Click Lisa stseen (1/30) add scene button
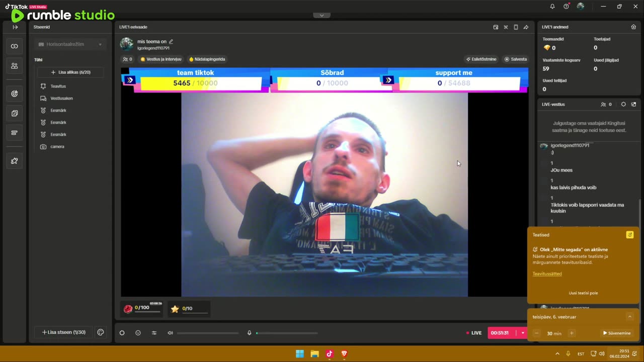This screenshot has height=362, width=644. [x=63, y=332]
